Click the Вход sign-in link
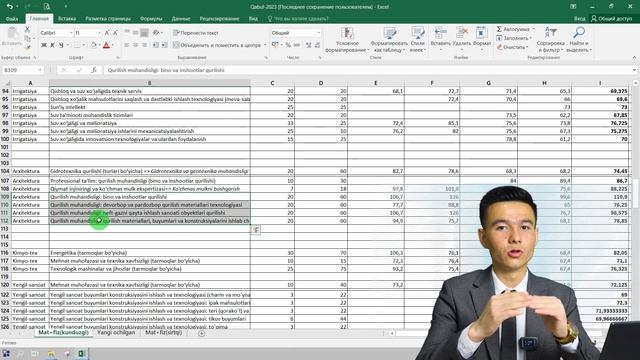Image resolution: width=640 pixels, height=360 pixels. pos(580,19)
